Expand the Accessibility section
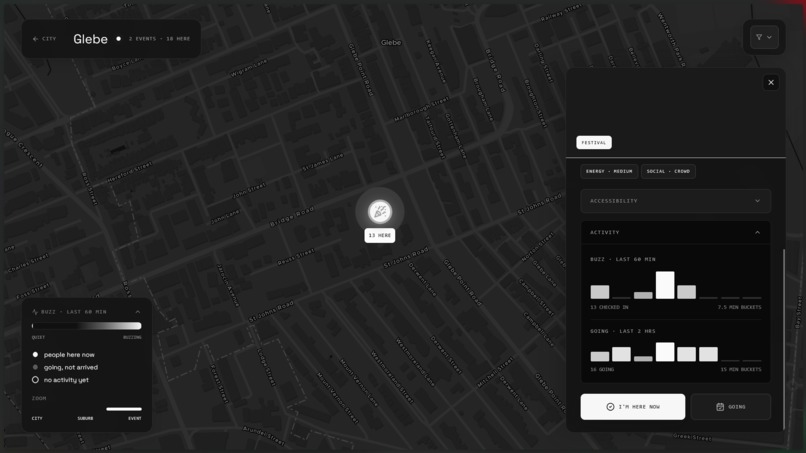Viewport: 806px width, 453px height. (x=675, y=201)
